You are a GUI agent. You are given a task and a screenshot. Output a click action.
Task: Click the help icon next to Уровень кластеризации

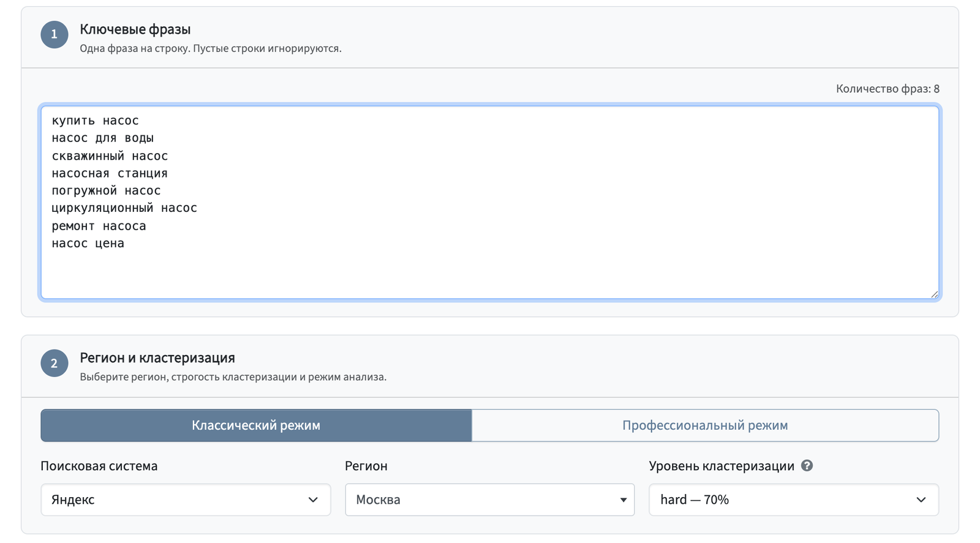[x=807, y=466]
